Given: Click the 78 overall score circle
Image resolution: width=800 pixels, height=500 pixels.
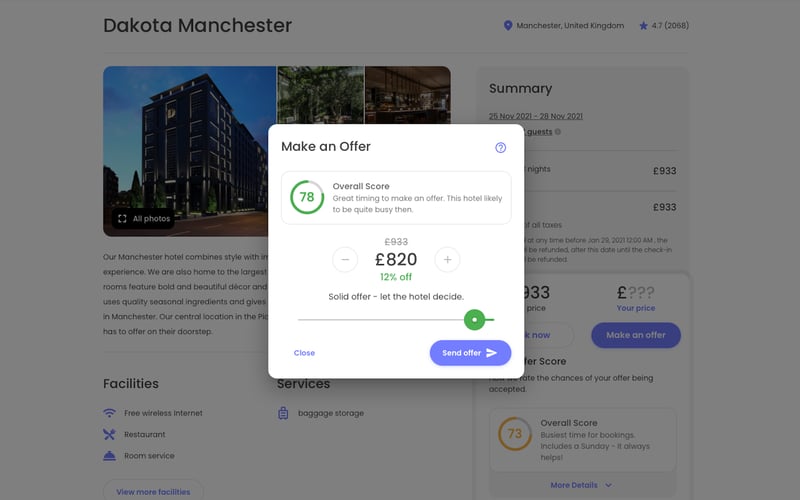Looking at the screenshot, I should (x=307, y=197).
